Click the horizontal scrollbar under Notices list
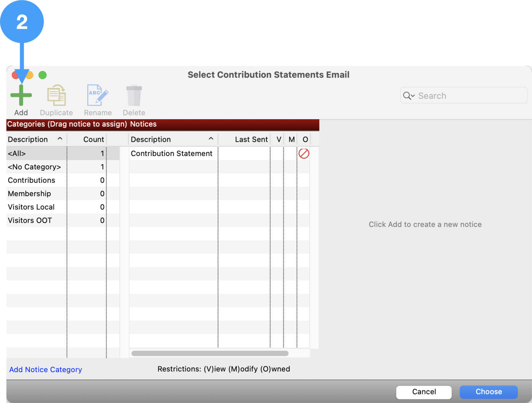This screenshot has width=532, height=403. (210, 353)
